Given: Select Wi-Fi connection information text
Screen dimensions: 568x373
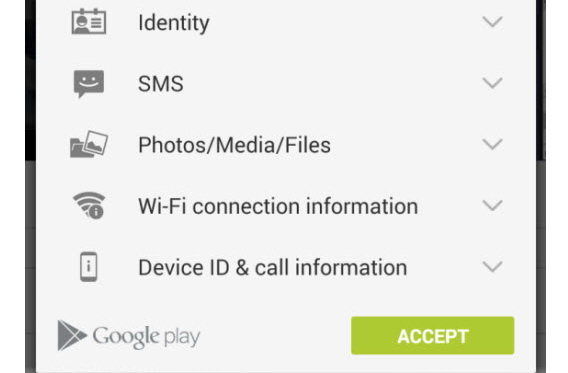Looking at the screenshot, I should click(278, 206).
